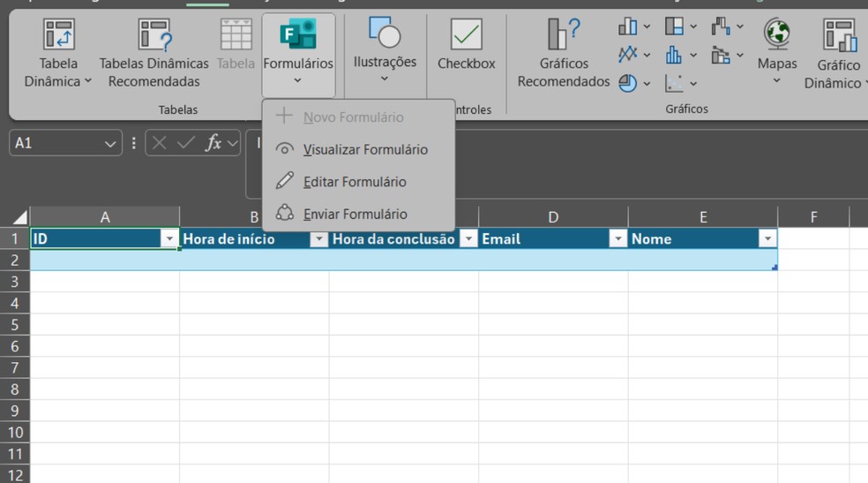868x483 pixels.
Task: Select column A header
Action: [105, 217]
